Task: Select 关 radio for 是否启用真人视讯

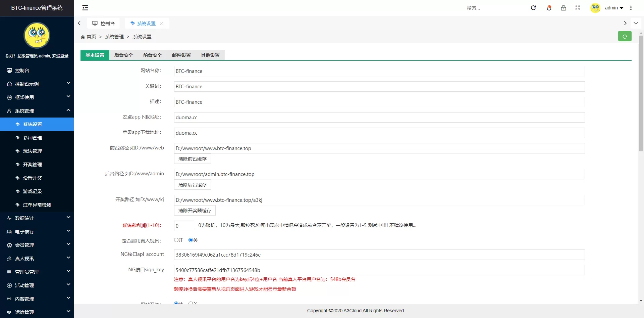Action: (x=191, y=240)
